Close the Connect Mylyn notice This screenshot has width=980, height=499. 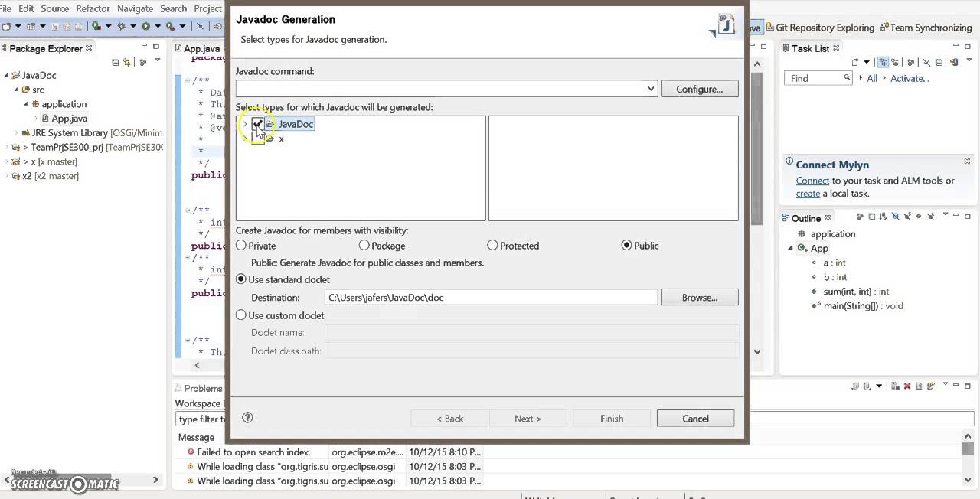[x=967, y=161]
